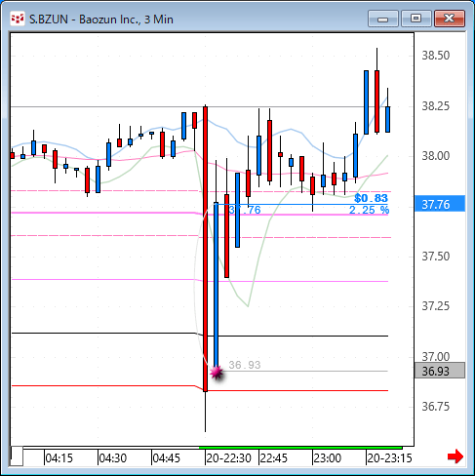Viewport: 475px width, 476px height.
Task: Click the red scroll-right arrow
Action: (455, 456)
